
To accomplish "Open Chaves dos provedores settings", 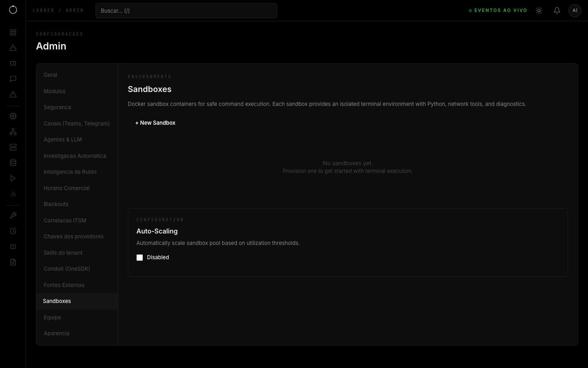I will coord(77,236).
